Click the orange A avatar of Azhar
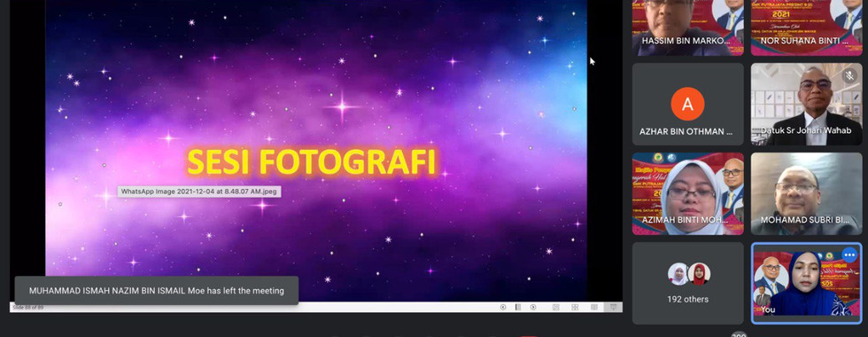This screenshot has height=337, width=868. 687,105
